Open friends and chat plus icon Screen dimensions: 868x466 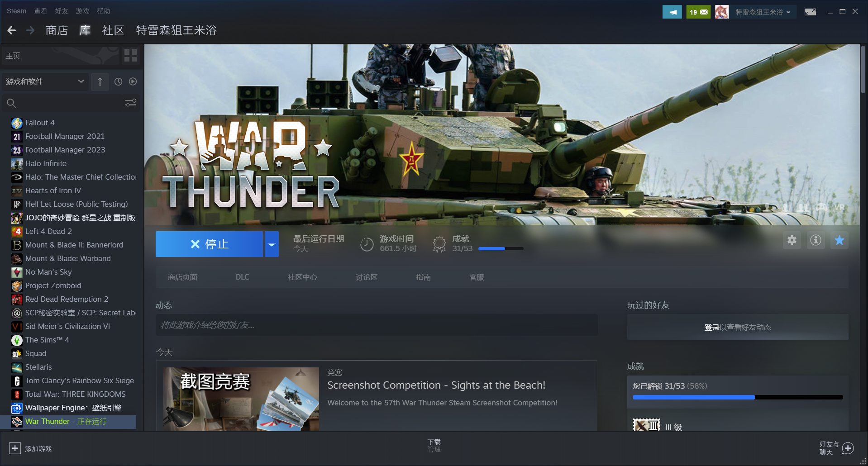(848, 448)
